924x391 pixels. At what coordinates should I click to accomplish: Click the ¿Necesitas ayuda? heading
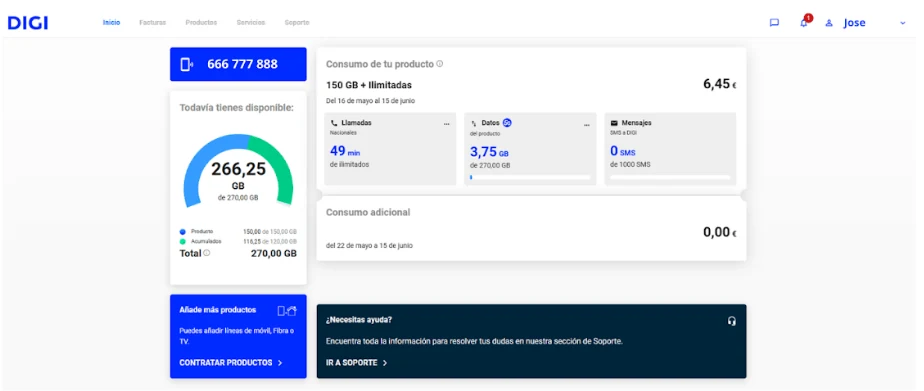(x=359, y=320)
